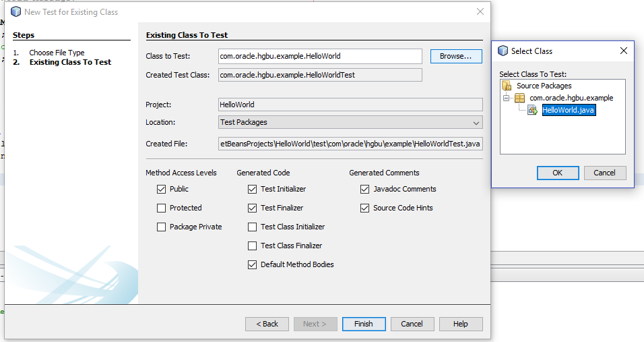Collapse the com.oracle.hgbu.example tree node
Screen dimensions: 644x342
click(507, 98)
